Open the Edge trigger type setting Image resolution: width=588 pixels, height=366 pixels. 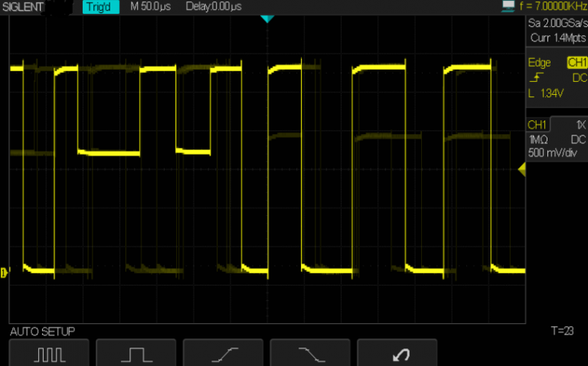(539, 63)
